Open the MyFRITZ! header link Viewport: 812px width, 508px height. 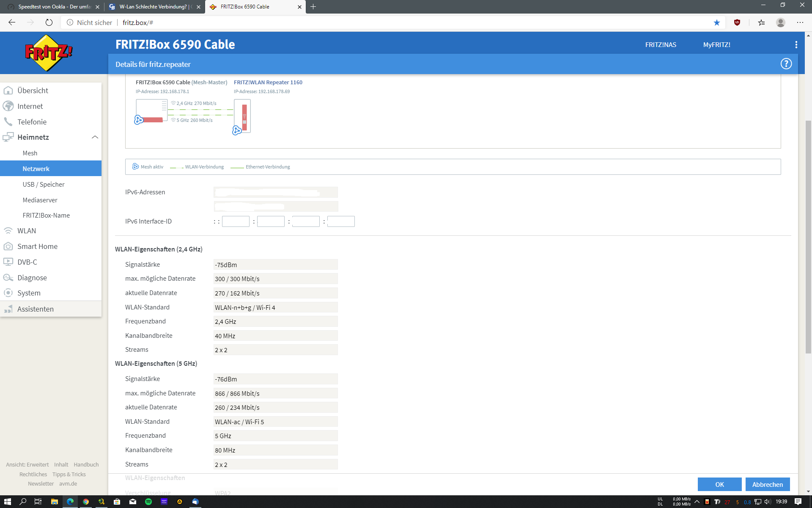pyautogui.click(x=716, y=45)
